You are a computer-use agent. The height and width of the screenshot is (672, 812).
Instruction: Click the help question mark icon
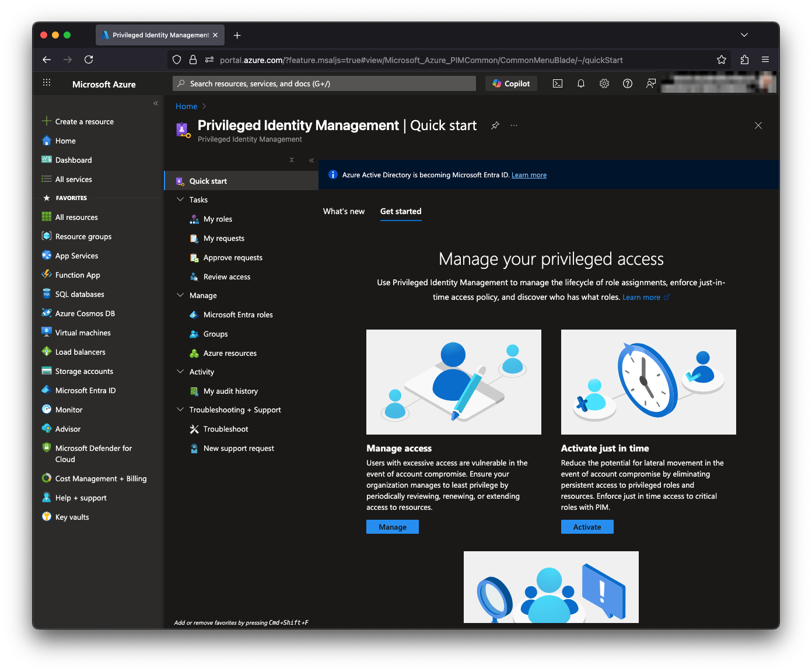(628, 83)
